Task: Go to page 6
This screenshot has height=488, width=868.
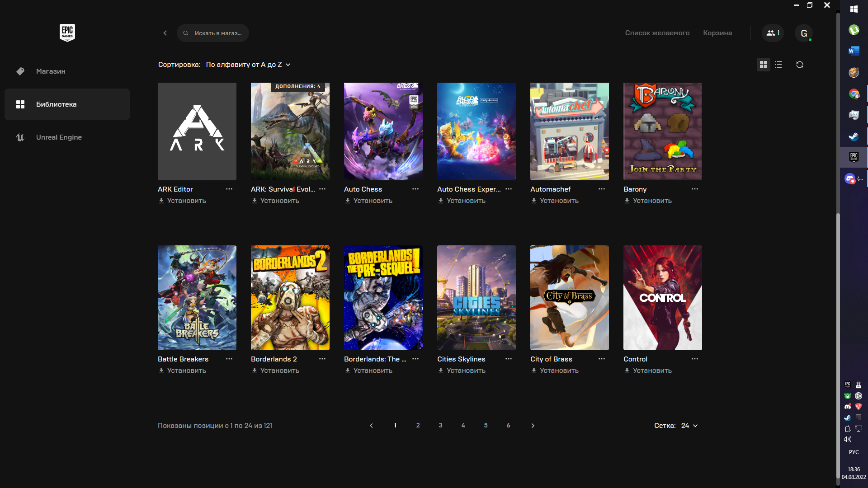Action: pyautogui.click(x=508, y=426)
